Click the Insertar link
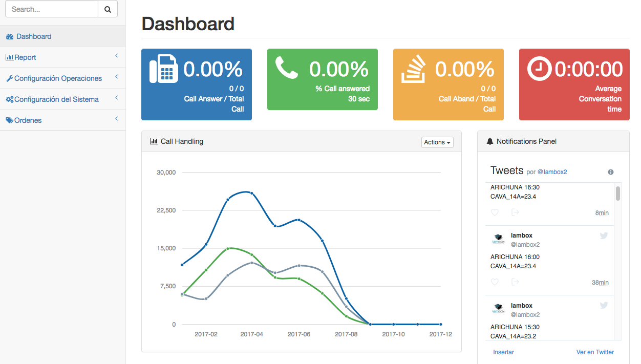641x364 pixels. [x=503, y=352]
